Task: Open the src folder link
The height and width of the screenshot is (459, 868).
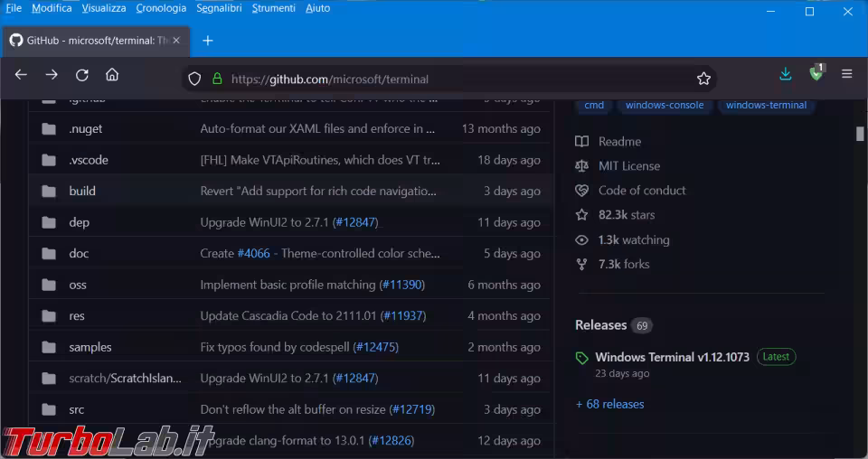Action: 76,410
